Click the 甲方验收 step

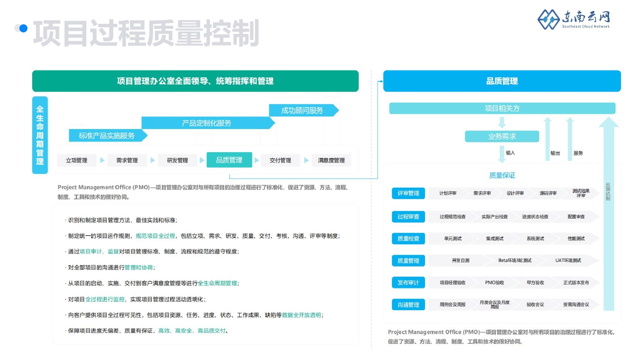coord(535,283)
